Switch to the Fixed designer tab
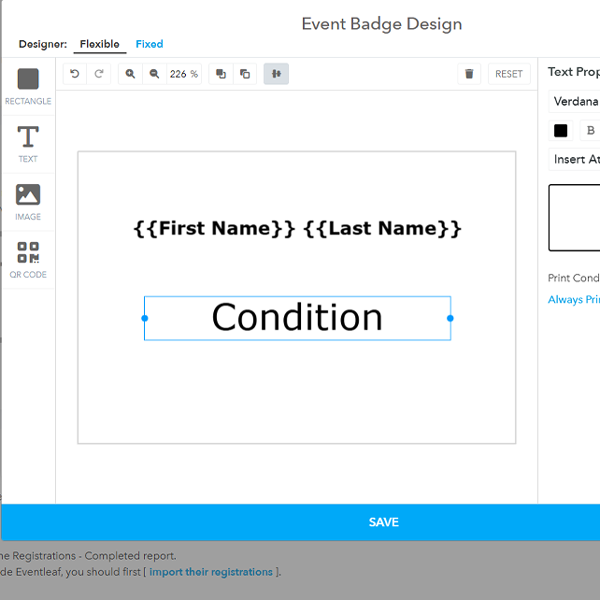This screenshot has width=600, height=600. [149, 44]
